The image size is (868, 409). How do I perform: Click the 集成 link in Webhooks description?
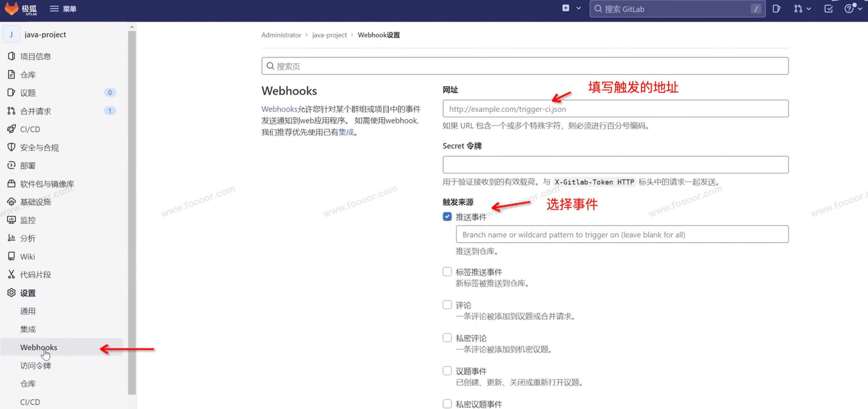(x=346, y=132)
